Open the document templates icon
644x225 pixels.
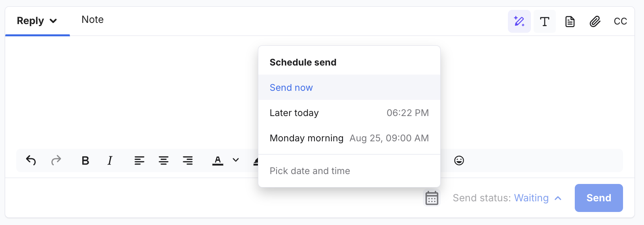(x=570, y=21)
